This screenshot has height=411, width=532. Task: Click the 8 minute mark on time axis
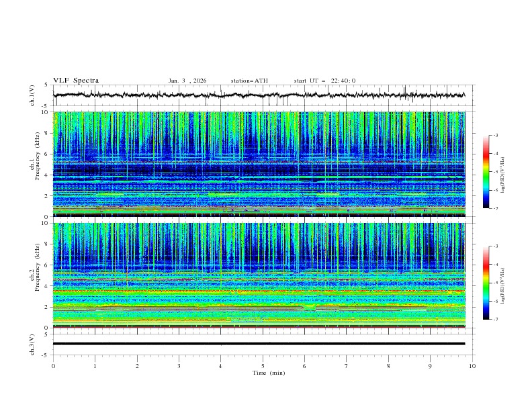[388, 365]
